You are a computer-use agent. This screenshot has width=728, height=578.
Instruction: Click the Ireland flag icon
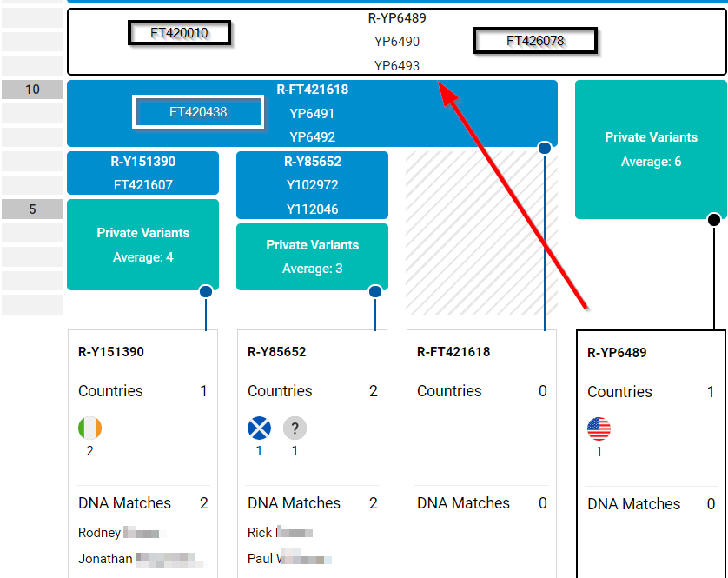pyautogui.click(x=89, y=429)
